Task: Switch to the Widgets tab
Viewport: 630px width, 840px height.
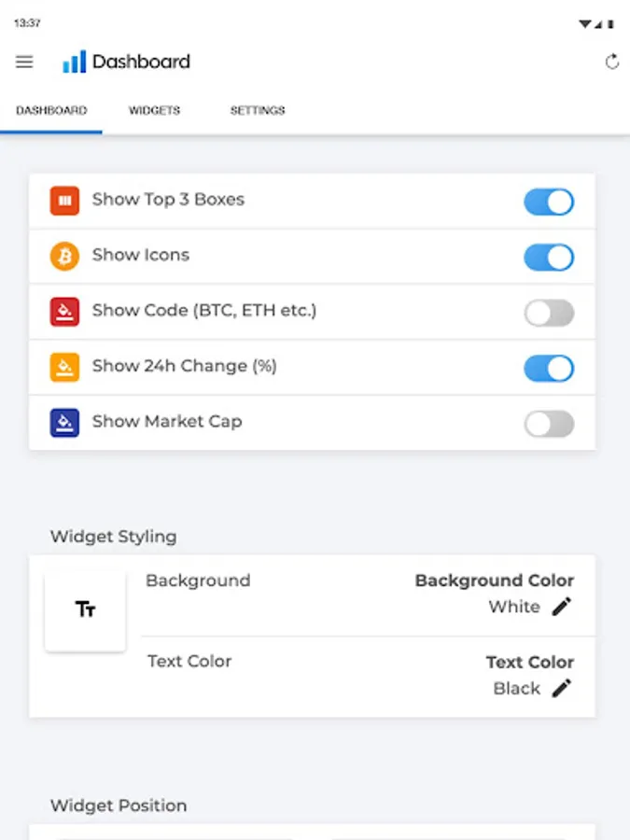Action: coord(154,110)
